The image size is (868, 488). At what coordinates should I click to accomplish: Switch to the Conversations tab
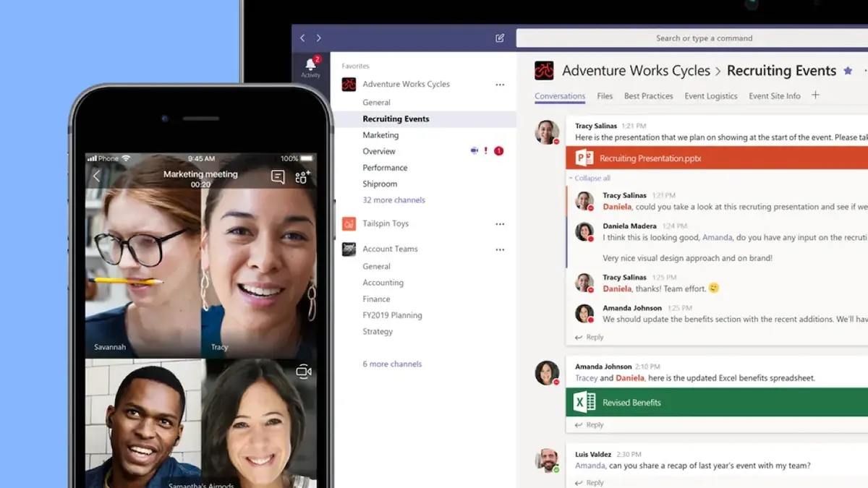560,96
